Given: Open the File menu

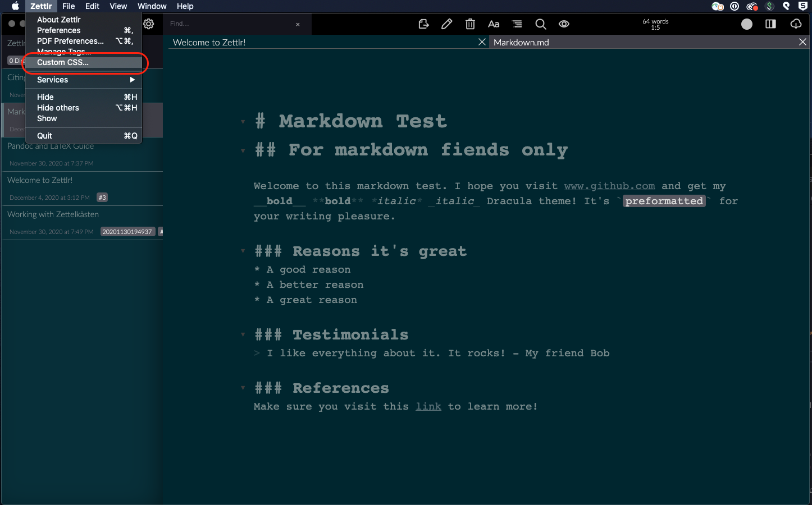Looking at the screenshot, I should (69, 6).
